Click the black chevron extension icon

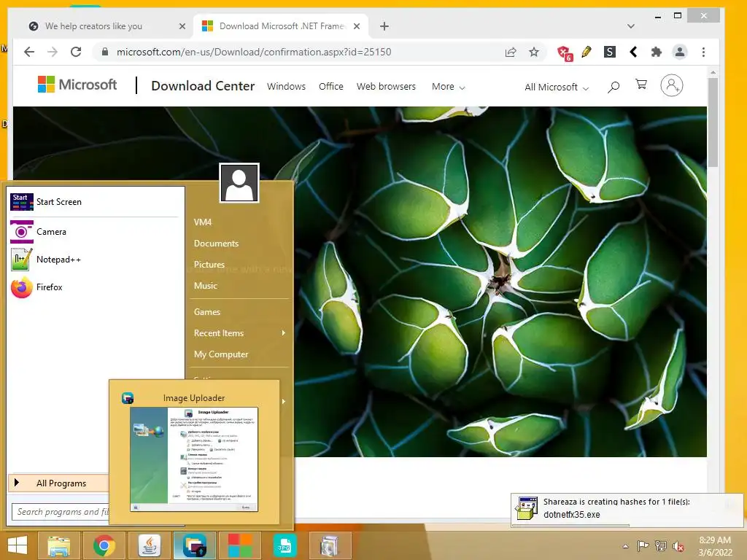click(x=633, y=52)
